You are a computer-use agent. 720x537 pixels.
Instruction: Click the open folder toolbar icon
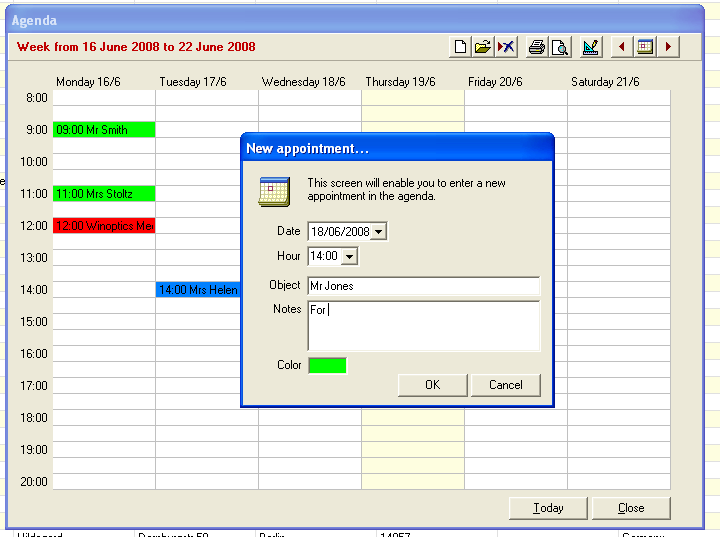point(483,47)
